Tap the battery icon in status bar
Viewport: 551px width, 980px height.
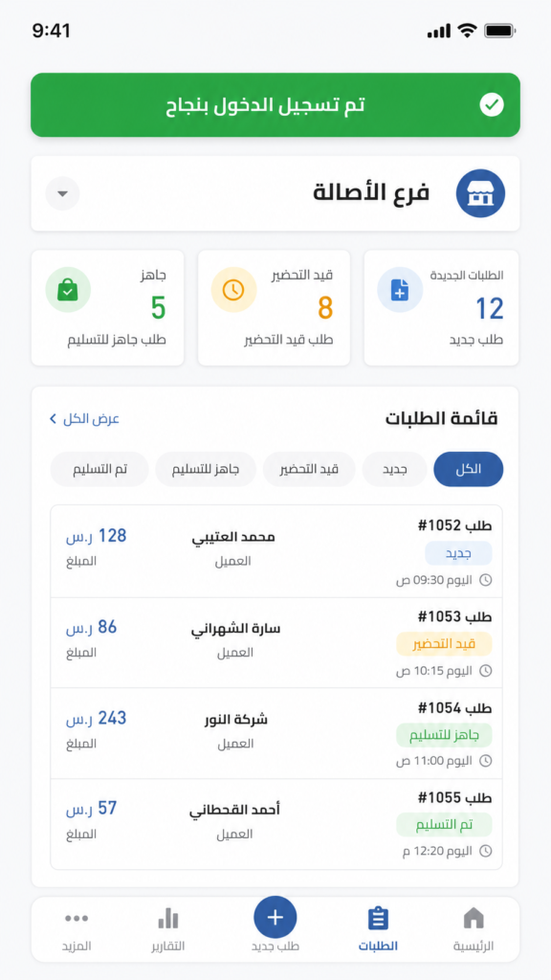tap(500, 31)
